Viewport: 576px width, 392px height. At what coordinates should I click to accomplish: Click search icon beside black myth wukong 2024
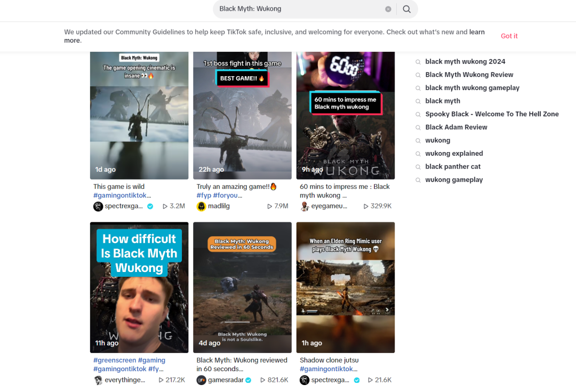click(x=418, y=62)
